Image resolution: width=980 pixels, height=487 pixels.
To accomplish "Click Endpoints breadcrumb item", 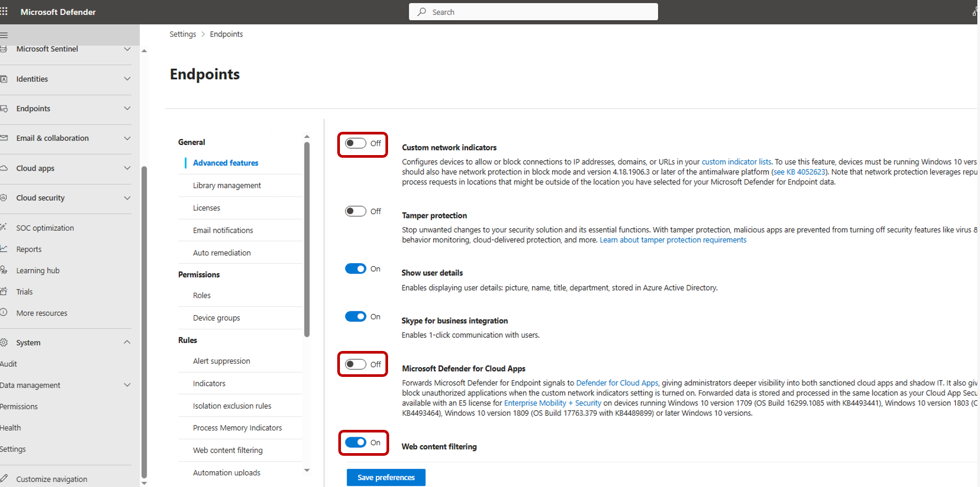I will point(226,34).
